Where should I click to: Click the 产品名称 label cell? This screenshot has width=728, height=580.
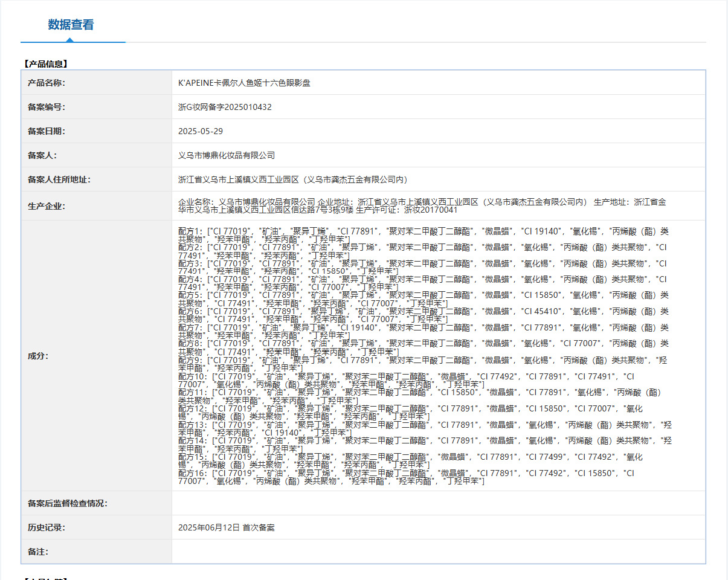(97, 83)
